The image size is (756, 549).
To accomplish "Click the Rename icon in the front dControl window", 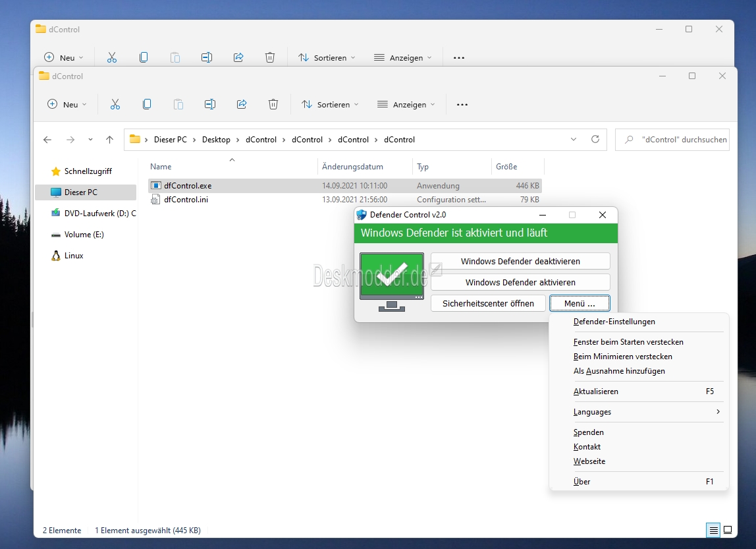I will point(209,104).
